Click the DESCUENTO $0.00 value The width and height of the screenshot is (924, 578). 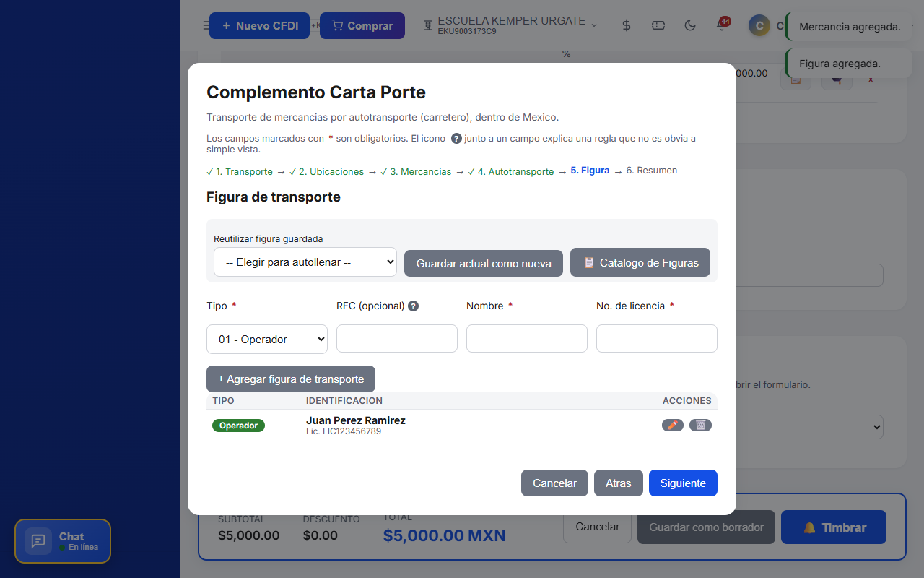pyautogui.click(x=320, y=535)
